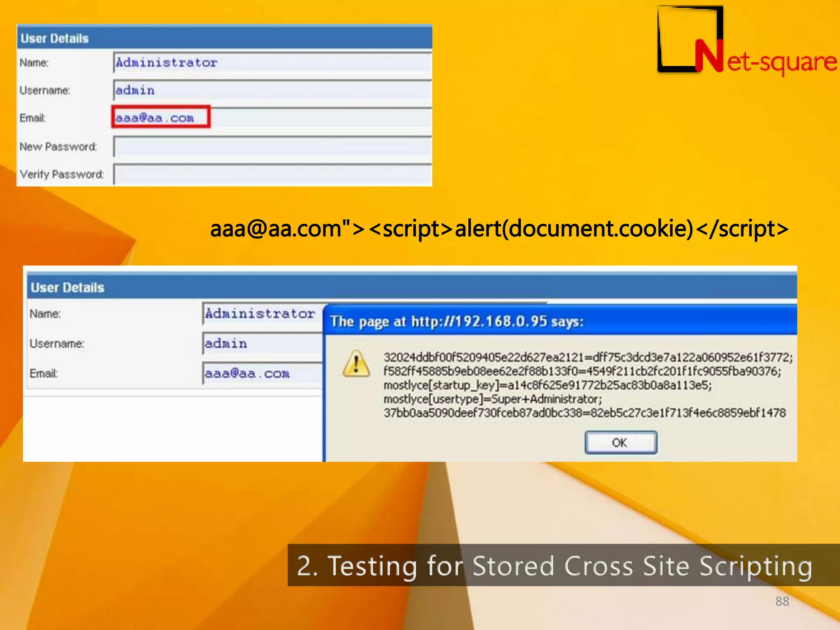Click the 'The page at http://192.168.0.95 says:' title bar
This screenshot has width=840, height=630.
tap(560, 321)
